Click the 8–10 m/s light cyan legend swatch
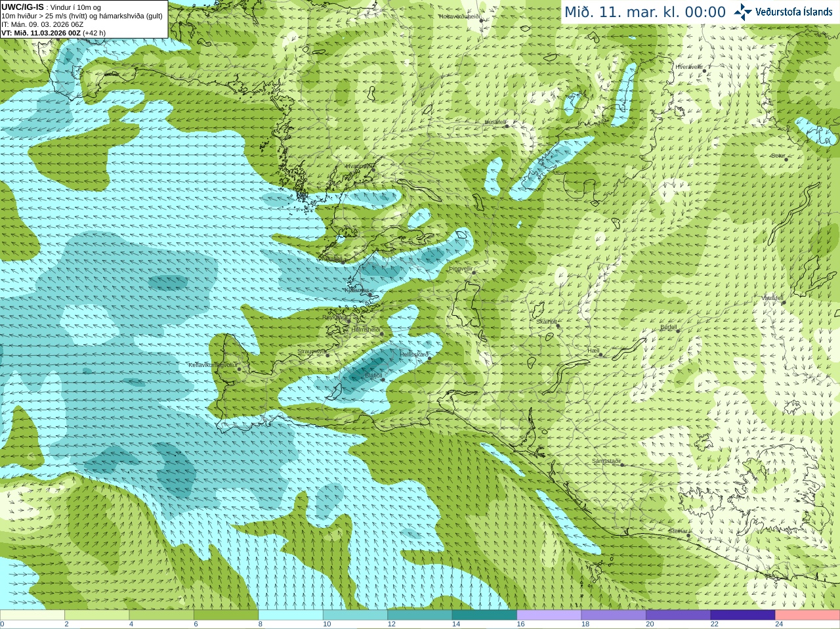 pyautogui.click(x=291, y=615)
